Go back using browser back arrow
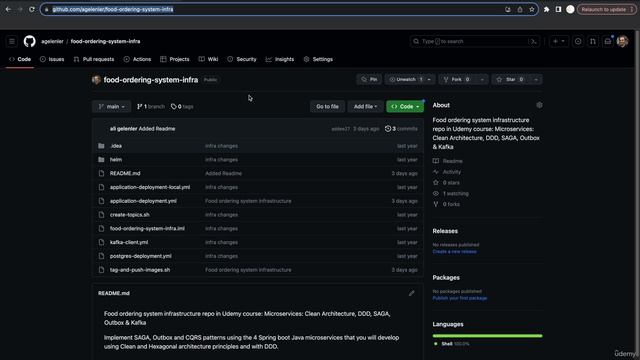The height and width of the screenshot is (360, 640). point(8,9)
